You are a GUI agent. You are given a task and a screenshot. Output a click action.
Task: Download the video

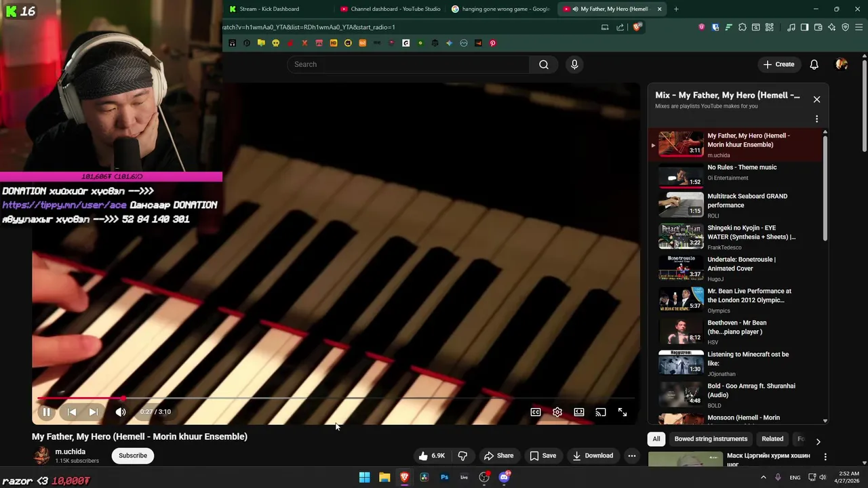coord(593,455)
